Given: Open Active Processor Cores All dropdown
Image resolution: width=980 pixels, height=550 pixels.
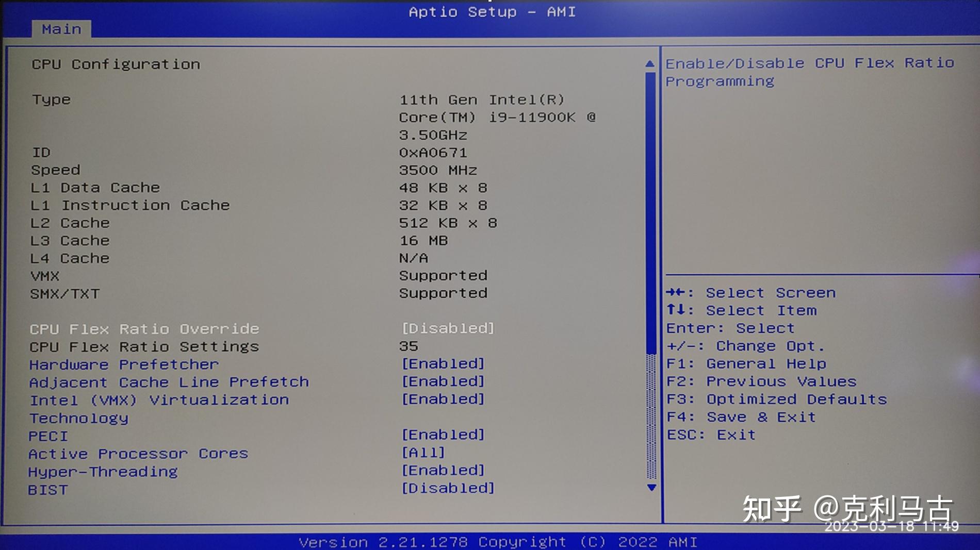Looking at the screenshot, I should pos(423,453).
